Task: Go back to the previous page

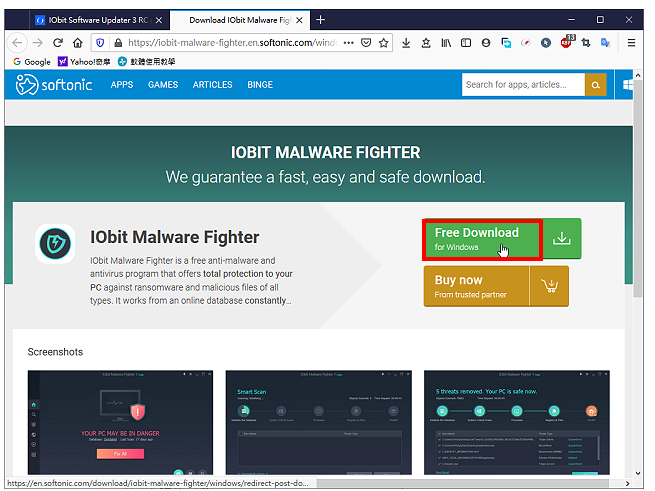Action: click(x=17, y=43)
